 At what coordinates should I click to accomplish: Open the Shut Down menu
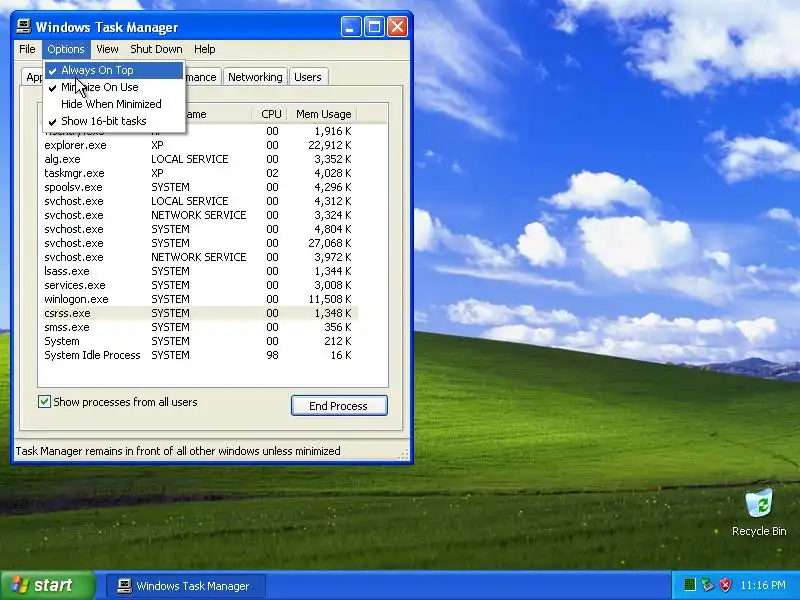click(x=156, y=49)
